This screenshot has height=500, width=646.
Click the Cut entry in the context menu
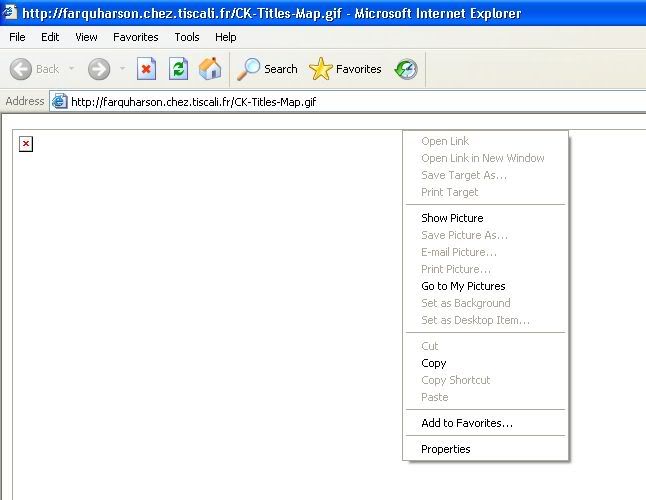pos(485,346)
